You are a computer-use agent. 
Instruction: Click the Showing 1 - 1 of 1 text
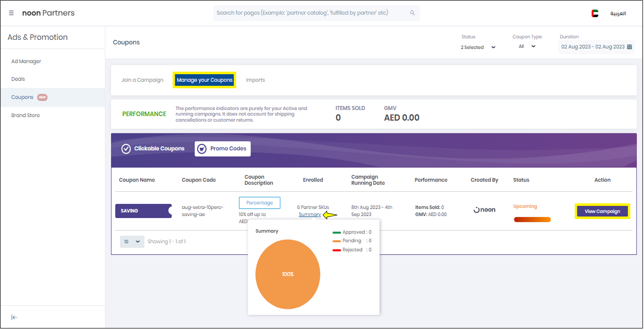[x=166, y=242]
